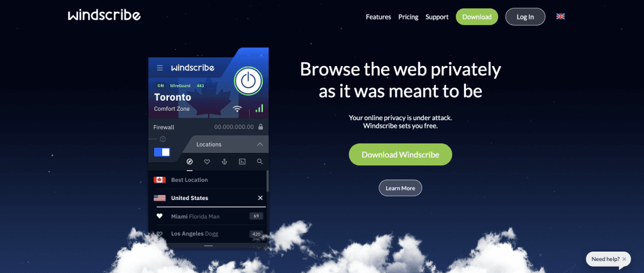Click the Learn More button
Image resolution: width=644 pixels, height=273 pixels.
(400, 188)
